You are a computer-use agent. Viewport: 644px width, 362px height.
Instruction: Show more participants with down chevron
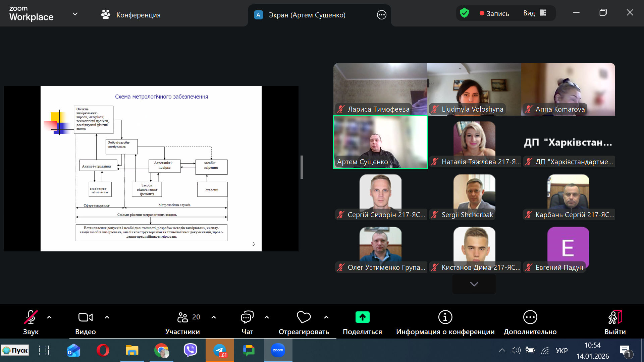[474, 284]
